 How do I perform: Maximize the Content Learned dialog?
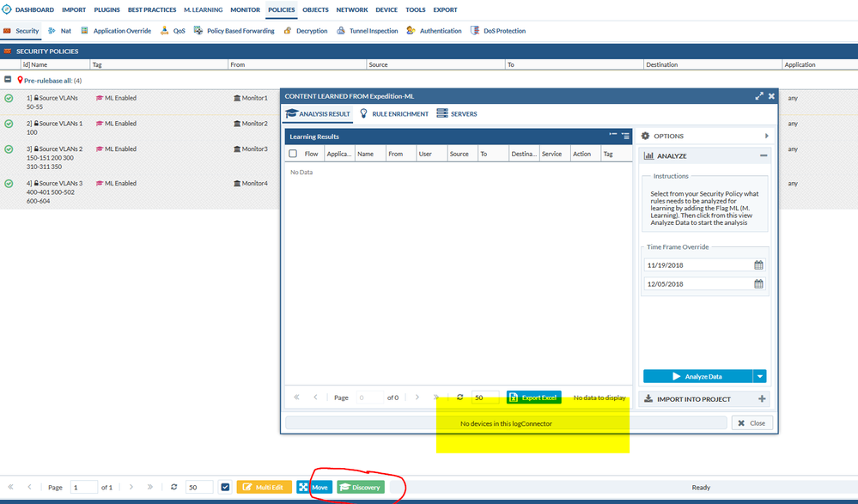point(759,96)
